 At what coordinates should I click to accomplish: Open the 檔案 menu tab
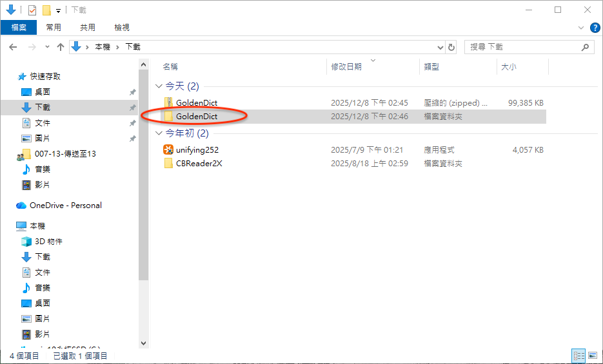click(x=19, y=28)
